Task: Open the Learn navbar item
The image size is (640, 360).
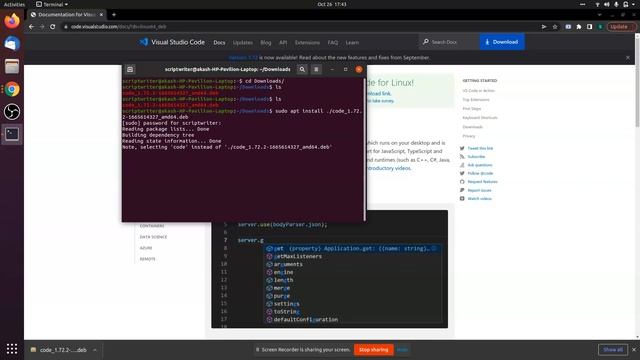Action: click(x=352, y=42)
